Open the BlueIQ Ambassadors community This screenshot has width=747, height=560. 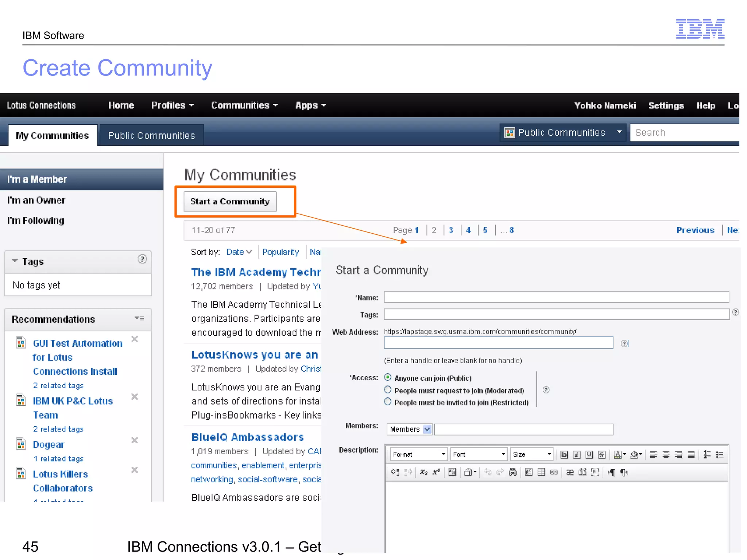(x=248, y=437)
